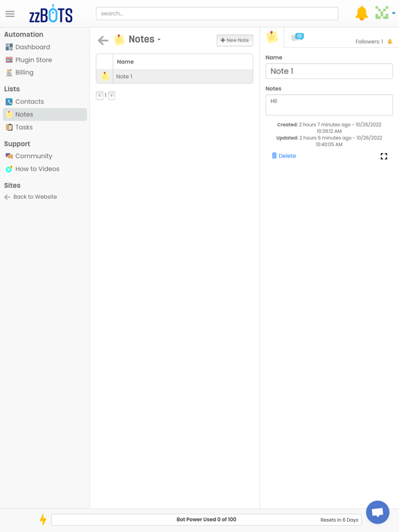
Task: Click the Followers: 1 label
Action: click(x=369, y=42)
